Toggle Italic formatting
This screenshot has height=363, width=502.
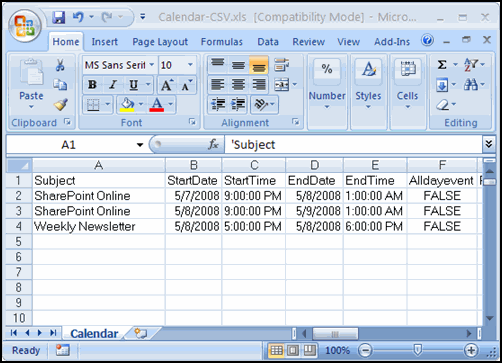pyautogui.click(x=113, y=85)
